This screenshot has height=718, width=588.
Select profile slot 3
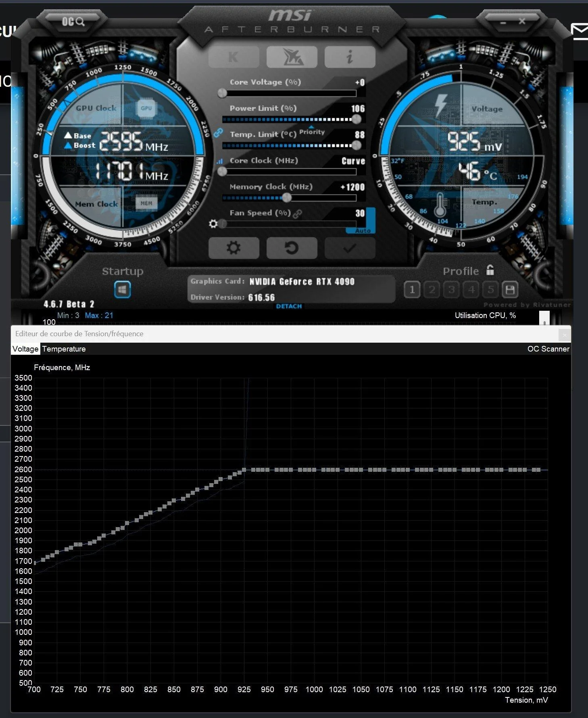451,289
